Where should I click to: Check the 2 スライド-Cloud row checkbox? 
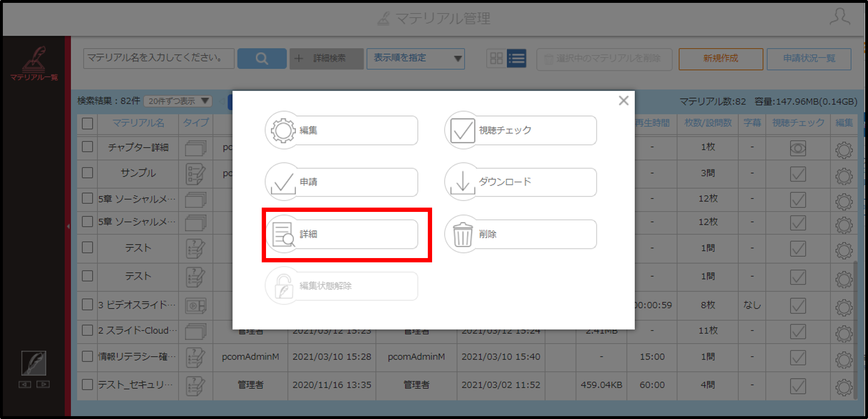click(x=88, y=330)
